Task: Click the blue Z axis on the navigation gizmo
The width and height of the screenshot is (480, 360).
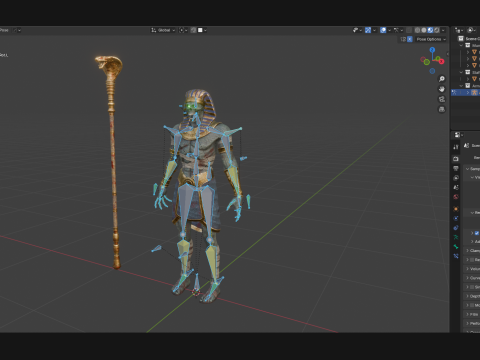Action: (x=432, y=50)
